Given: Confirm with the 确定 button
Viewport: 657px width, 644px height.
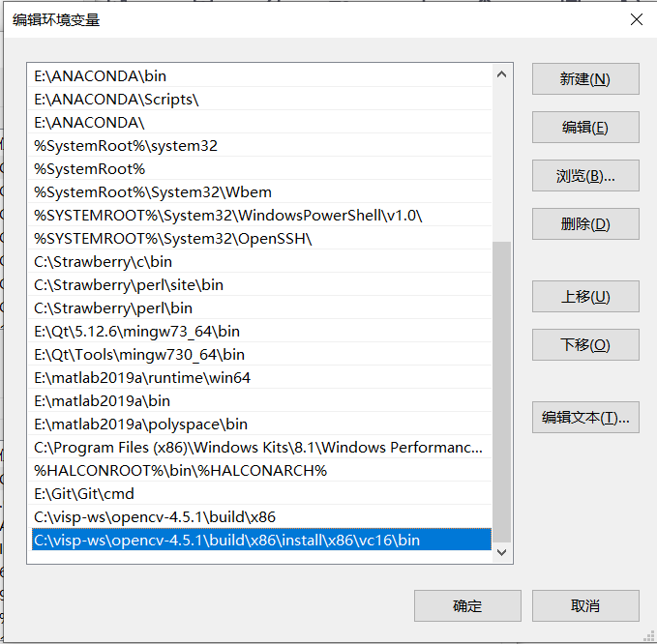Looking at the screenshot, I should (467, 606).
